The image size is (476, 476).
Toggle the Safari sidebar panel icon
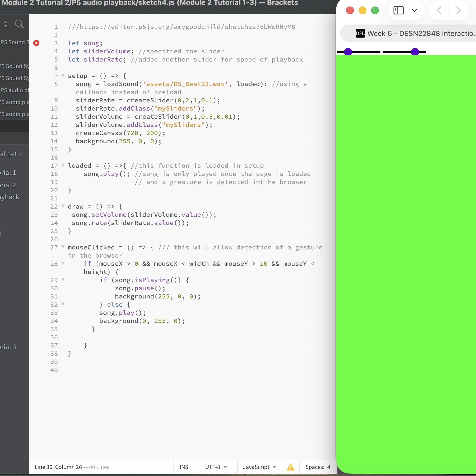(398, 11)
